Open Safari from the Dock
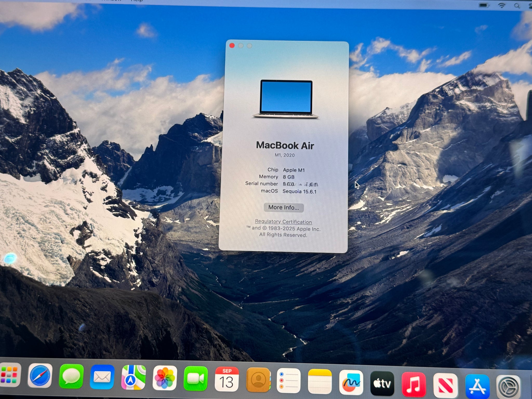 [40, 376]
